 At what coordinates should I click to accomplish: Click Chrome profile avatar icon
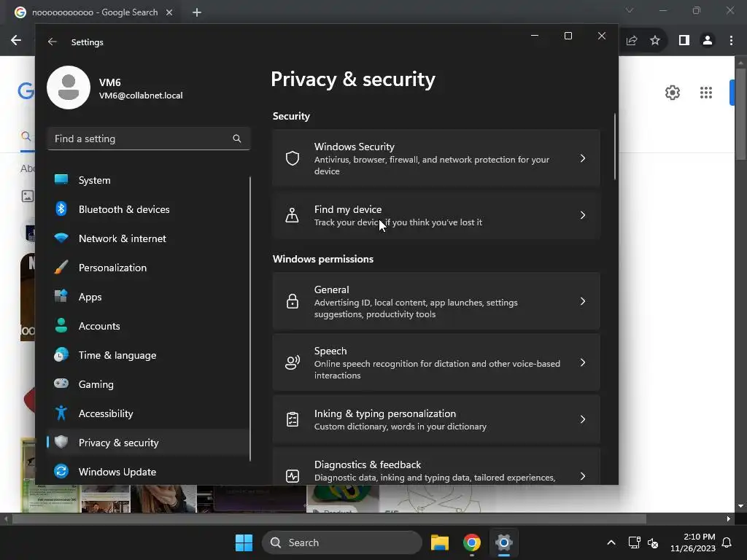[708, 41]
